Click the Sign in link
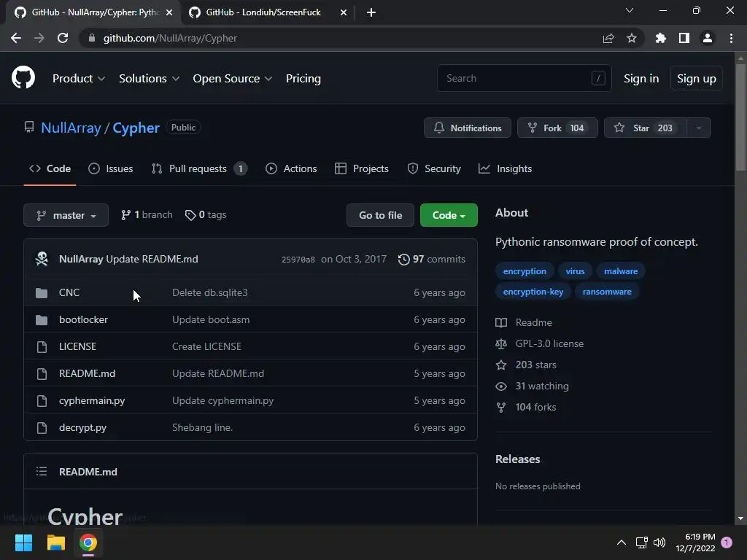This screenshot has height=560, width=747. pos(641,79)
